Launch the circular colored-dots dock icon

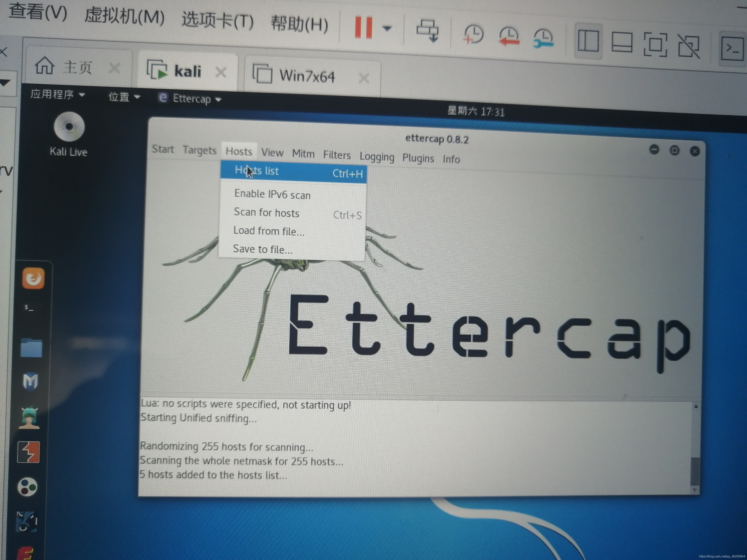coord(27,487)
